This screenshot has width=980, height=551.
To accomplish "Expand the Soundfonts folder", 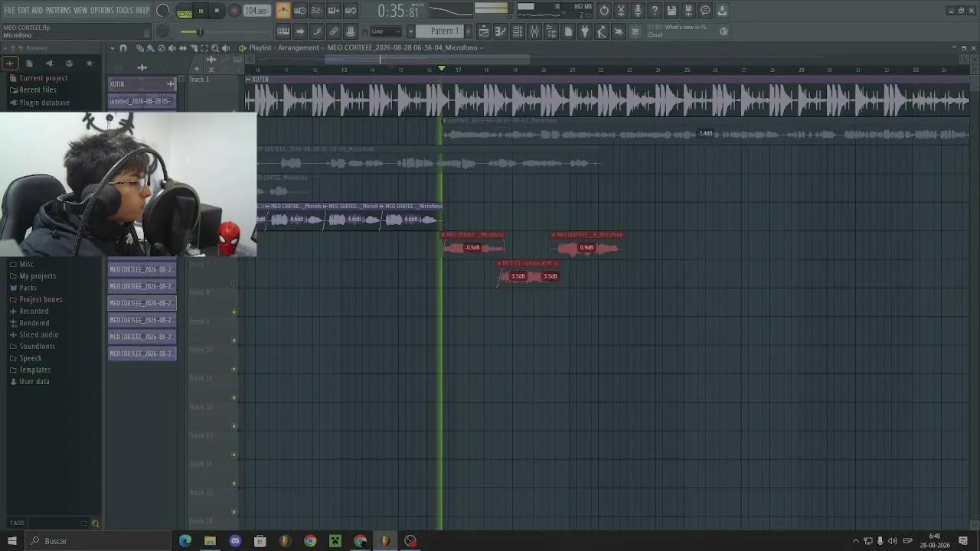I will [32, 347].
